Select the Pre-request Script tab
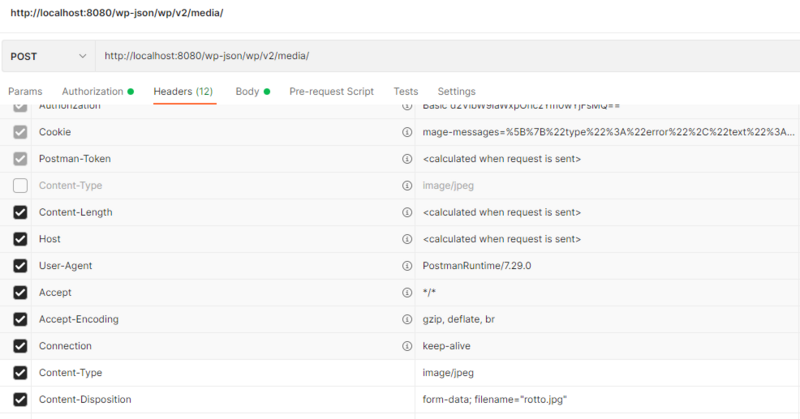 pyautogui.click(x=331, y=91)
